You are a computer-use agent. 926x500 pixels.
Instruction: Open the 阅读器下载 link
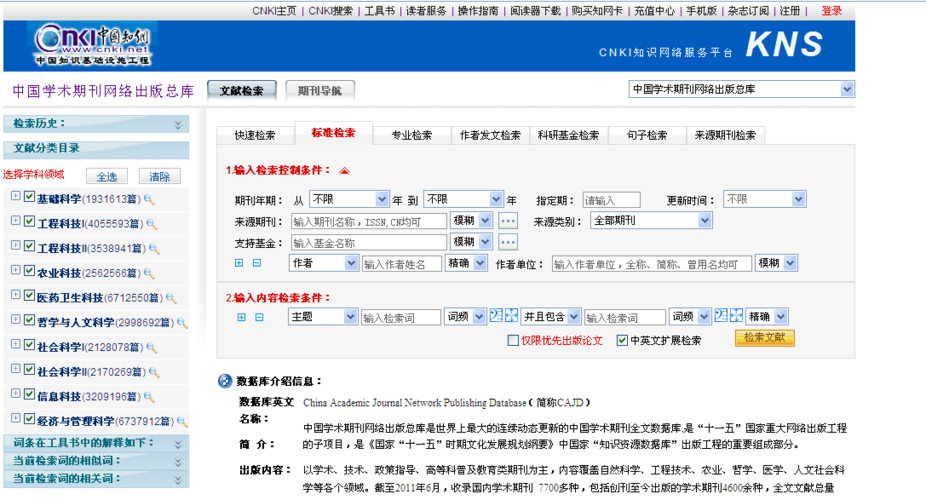pyautogui.click(x=535, y=11)
